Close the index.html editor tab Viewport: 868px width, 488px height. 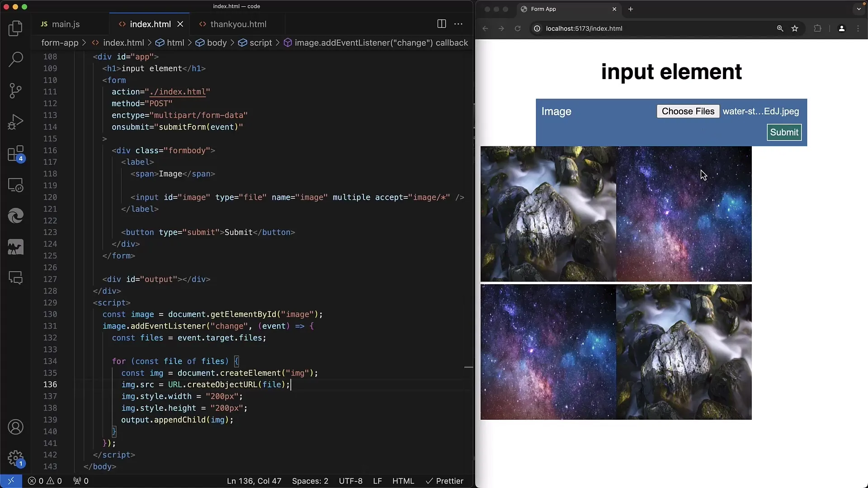click(180, 24)
